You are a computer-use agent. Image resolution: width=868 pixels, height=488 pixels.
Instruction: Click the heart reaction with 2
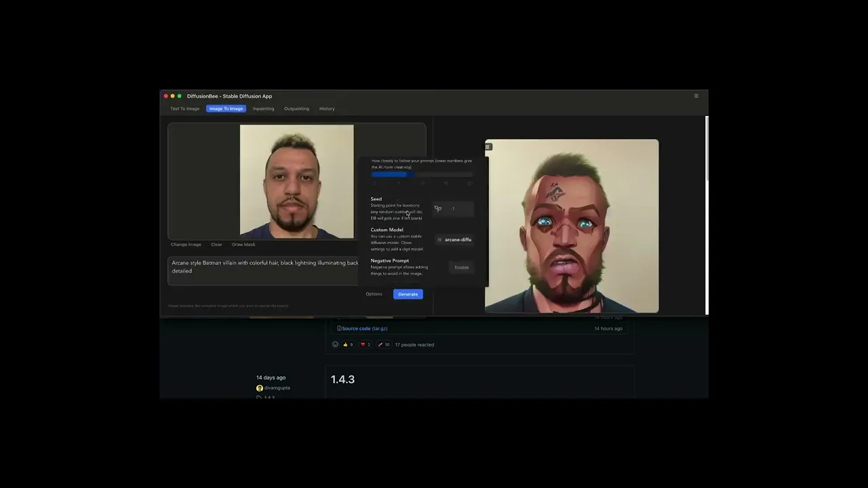tap(366, 344)
